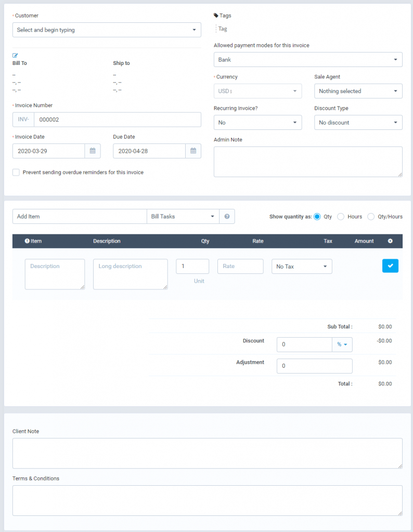413x532 pixels.
Task: Open the Recurring Invoice dropdown
Action: coord(258,123)
